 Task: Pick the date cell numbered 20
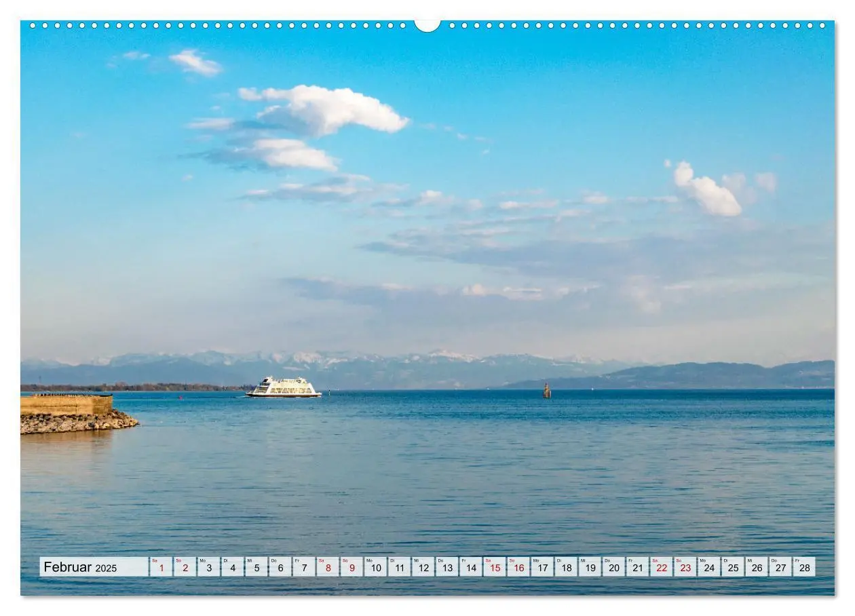pos(613,567)
